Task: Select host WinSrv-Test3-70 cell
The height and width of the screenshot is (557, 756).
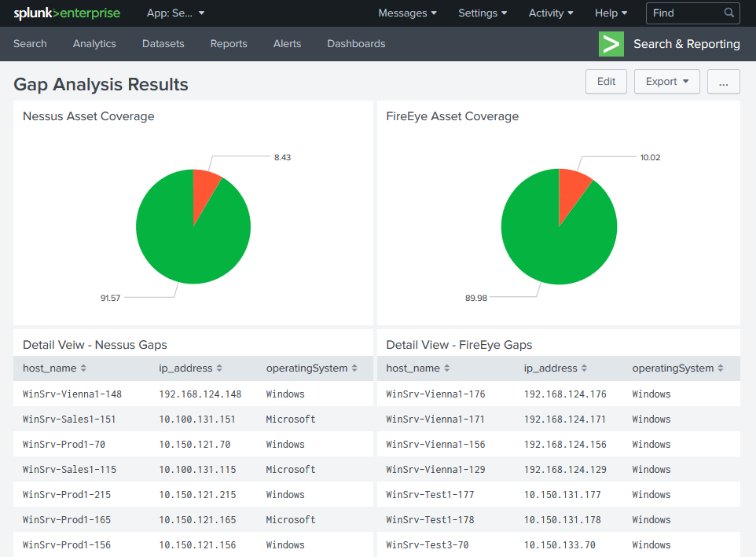Action: (x=428, y=544)
